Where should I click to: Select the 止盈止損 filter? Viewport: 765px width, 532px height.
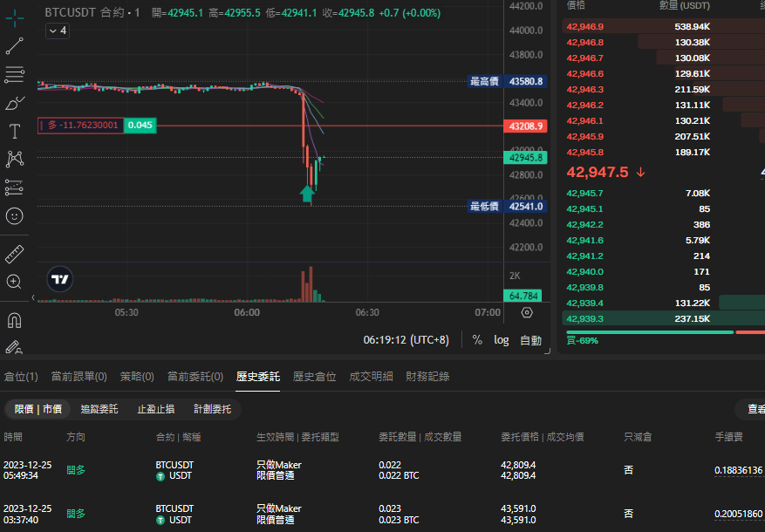[155, 409]
